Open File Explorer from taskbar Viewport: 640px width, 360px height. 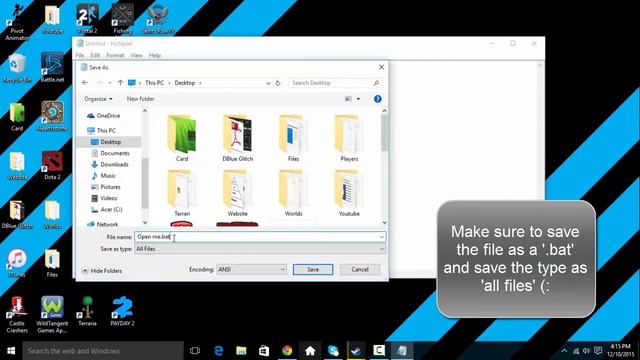[241, 351]
